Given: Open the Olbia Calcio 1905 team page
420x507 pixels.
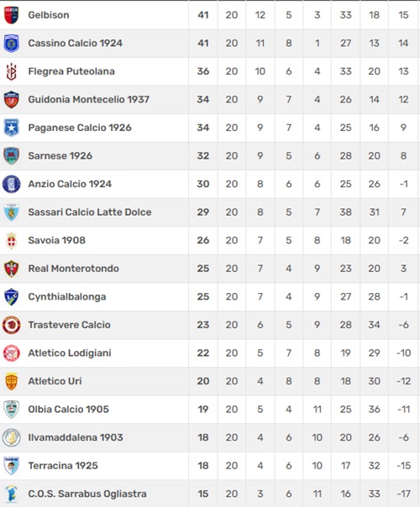Looking at the screenshot, I should point(69,410).
